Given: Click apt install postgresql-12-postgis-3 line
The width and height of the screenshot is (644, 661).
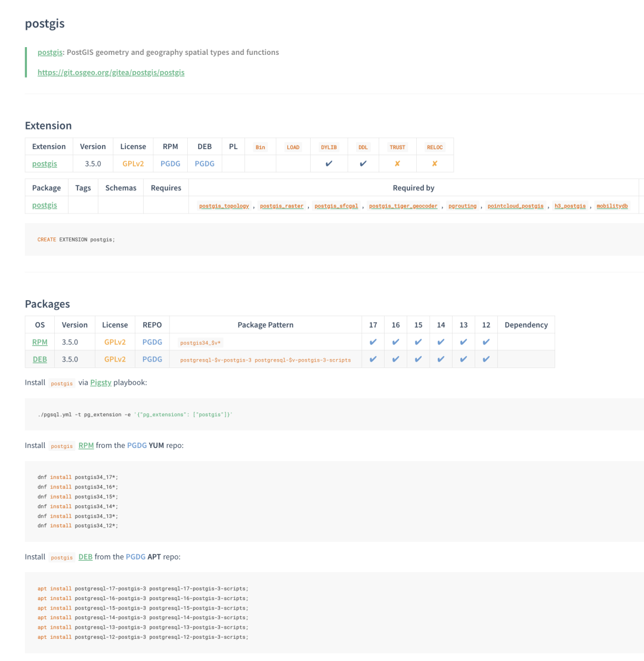Looking at the screenshot, I should 143,637.
